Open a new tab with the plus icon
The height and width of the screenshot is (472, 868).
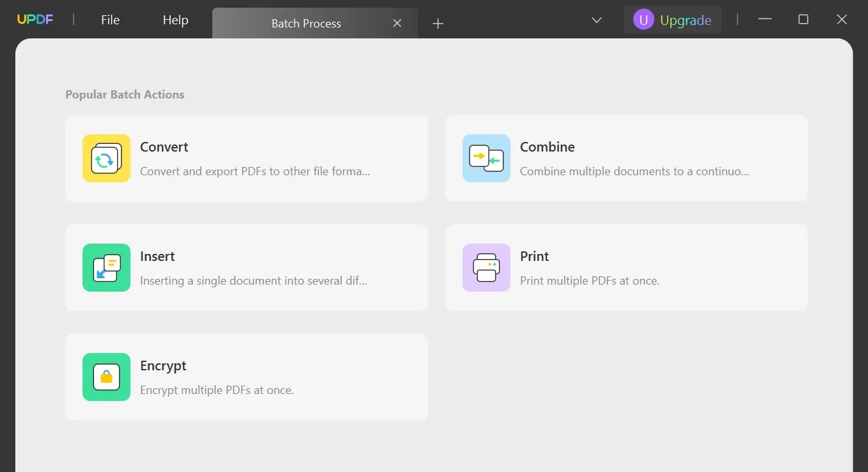tap(438, 23)
